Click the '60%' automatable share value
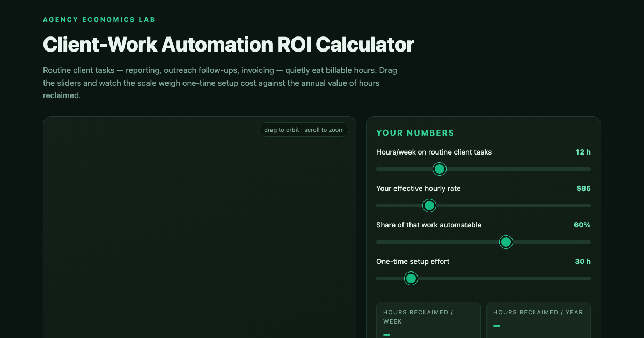 (x=582, y=225)
